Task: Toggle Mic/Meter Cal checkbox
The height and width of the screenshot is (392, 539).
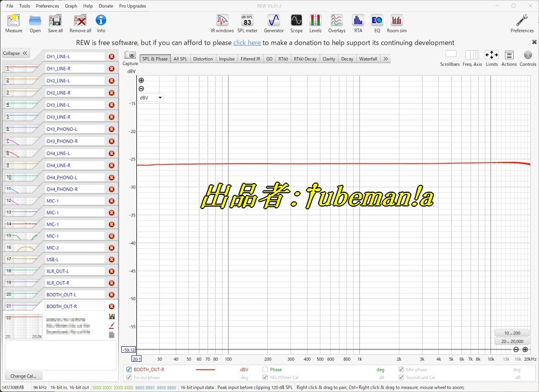Action: pyautogui.click(x=265, y=377)
